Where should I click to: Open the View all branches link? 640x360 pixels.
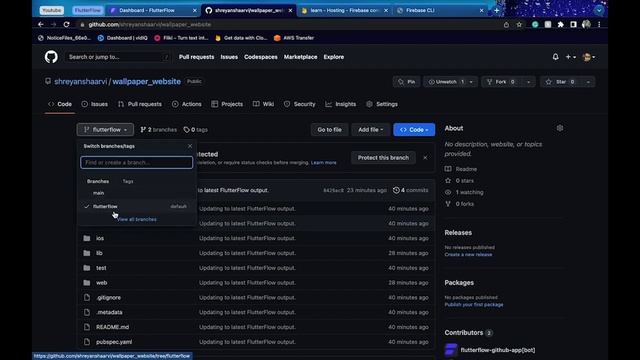pos(137,219)
